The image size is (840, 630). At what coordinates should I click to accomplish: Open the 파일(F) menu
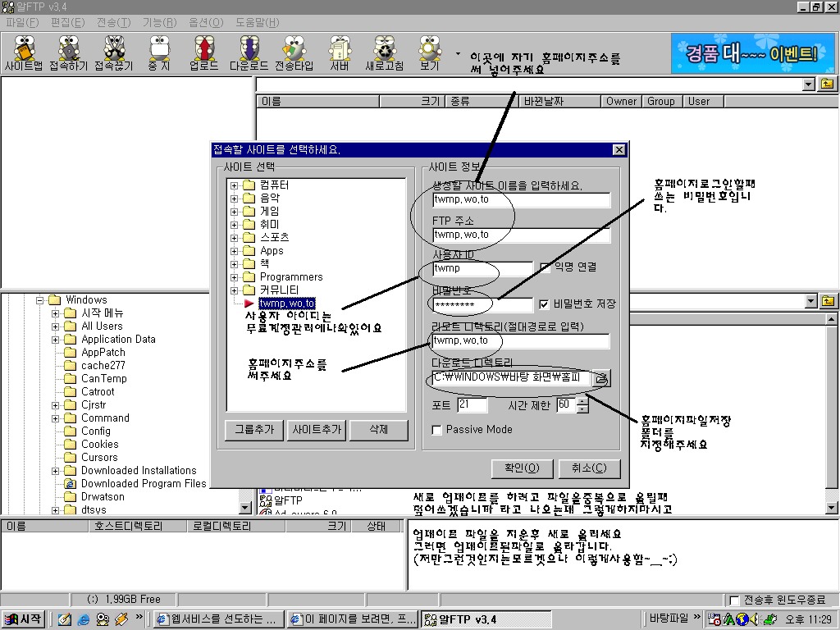(x=21, y=22)
